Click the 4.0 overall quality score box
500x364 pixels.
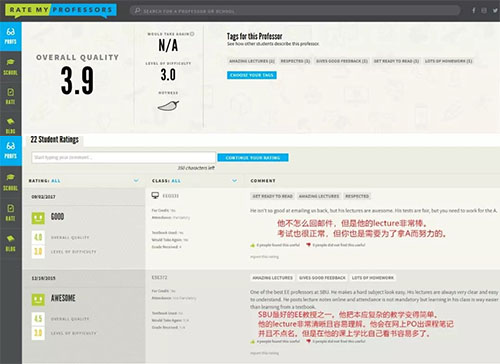click(x=38, y=237)
